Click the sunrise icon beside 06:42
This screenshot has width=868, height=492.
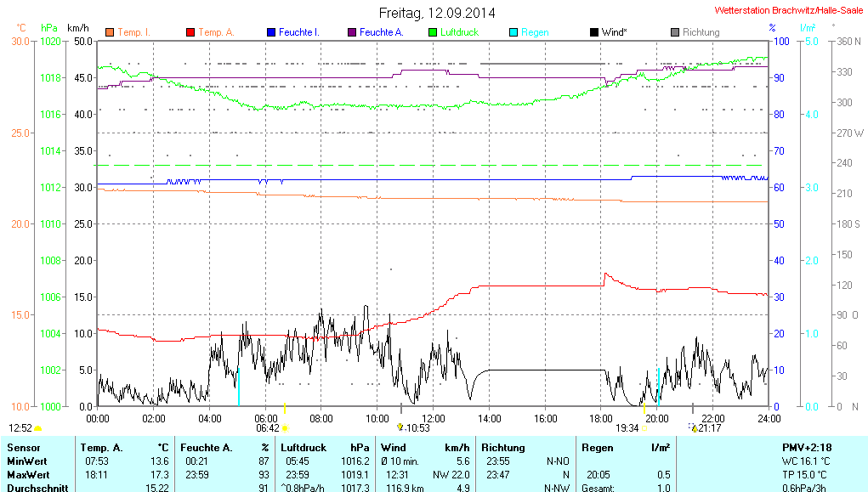coord(285,428)
